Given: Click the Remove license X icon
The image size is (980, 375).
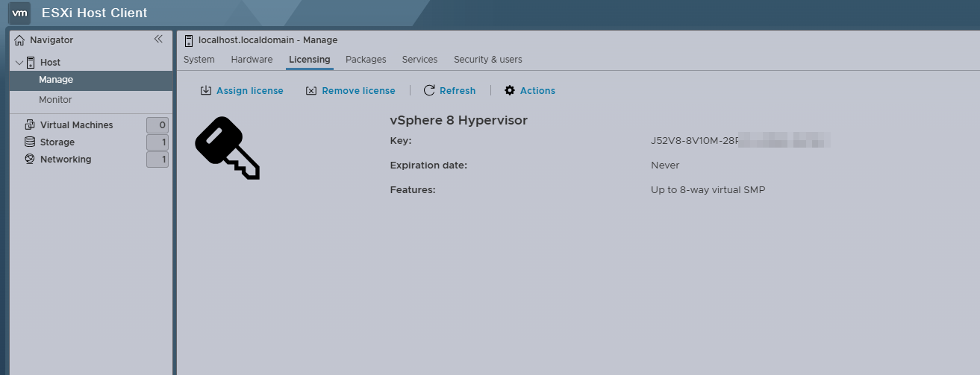Looking at the screenshot, I should point(311,91).
